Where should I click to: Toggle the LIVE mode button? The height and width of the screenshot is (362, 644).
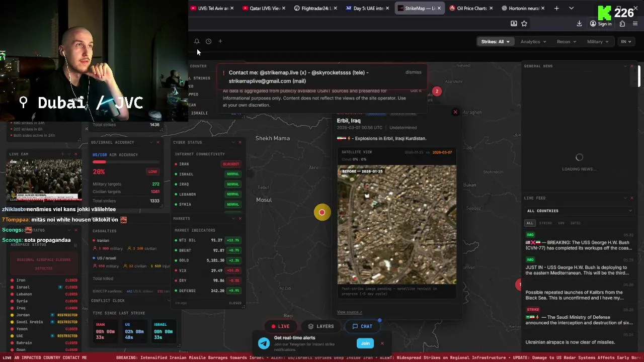coord(281,326)
